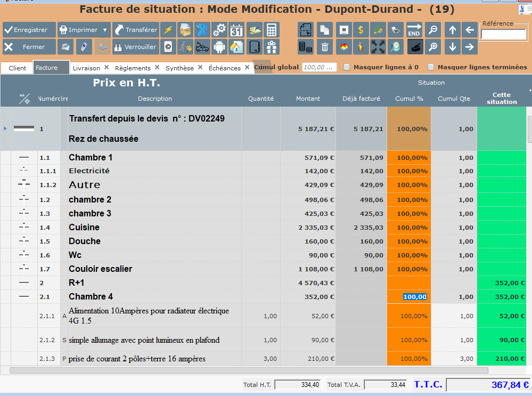The height and width of the screenshot is (396, 532).
Task: Click the Enregistrer button
Action: point(29,30)
